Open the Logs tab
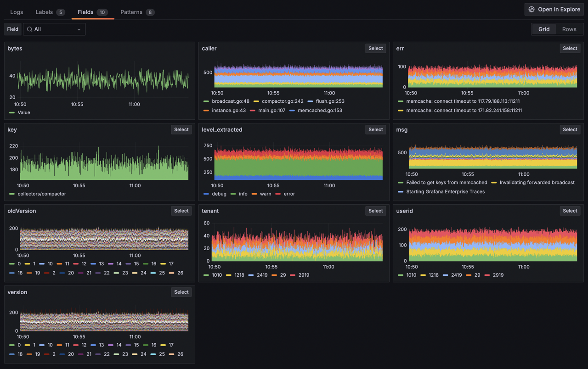This screenshot has width=588, height=369. (x=17, y=12)
